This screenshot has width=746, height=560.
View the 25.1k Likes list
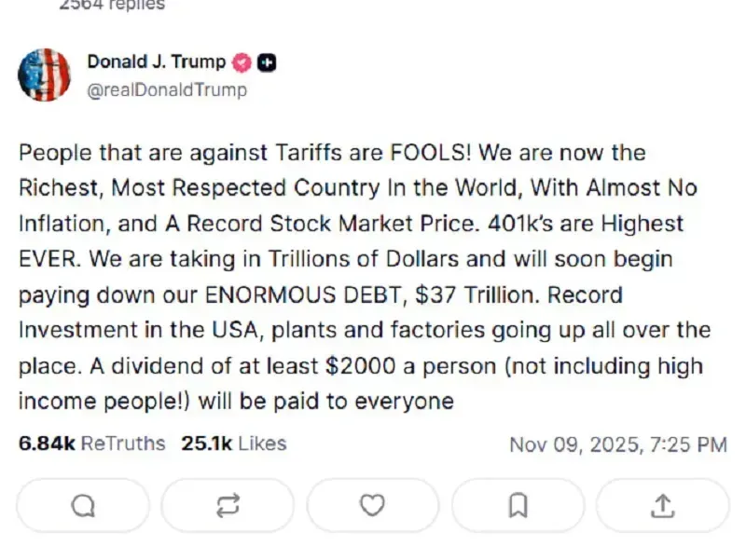(233, 444)
